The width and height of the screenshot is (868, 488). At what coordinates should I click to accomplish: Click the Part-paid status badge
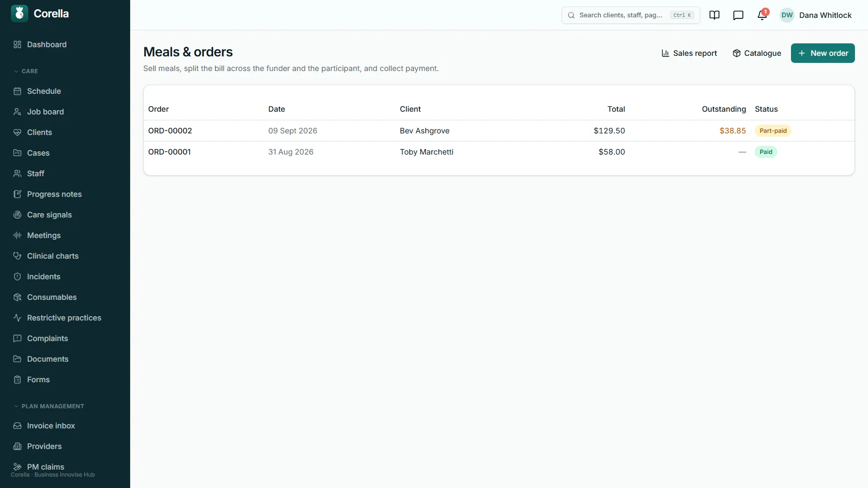point(773,131)
